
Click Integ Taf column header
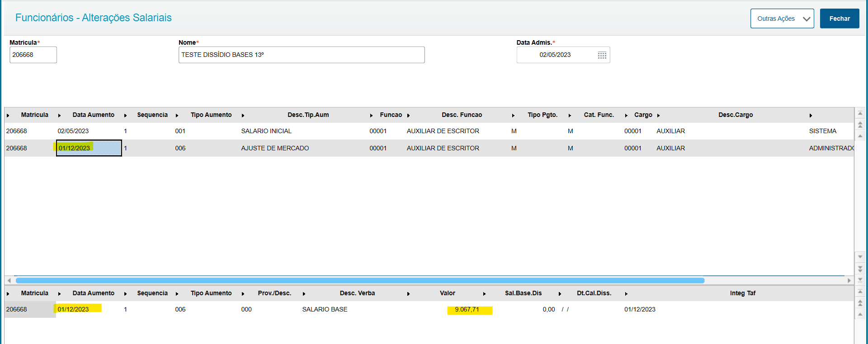(742, 293)
